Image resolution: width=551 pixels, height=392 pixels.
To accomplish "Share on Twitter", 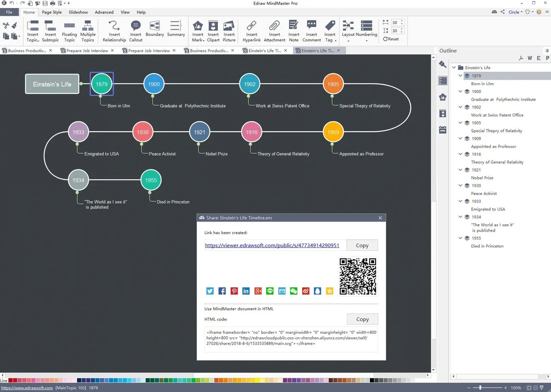I will coord(210,291).
